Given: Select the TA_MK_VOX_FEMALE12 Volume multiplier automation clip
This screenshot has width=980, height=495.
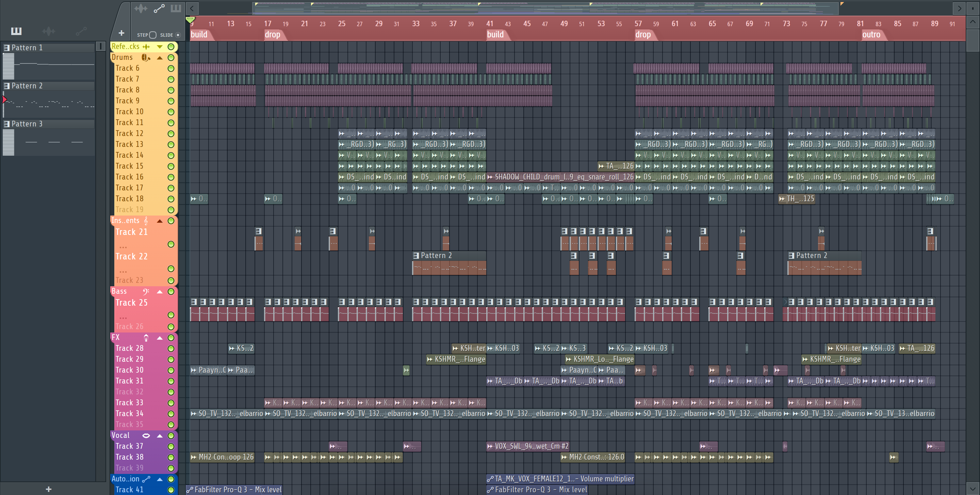Looking at the screenshot, I should 560,479.
